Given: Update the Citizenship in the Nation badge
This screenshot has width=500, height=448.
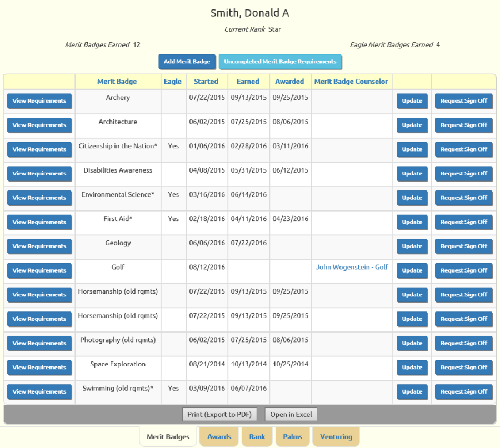Looking at the screenshot, I should (412, 149).
